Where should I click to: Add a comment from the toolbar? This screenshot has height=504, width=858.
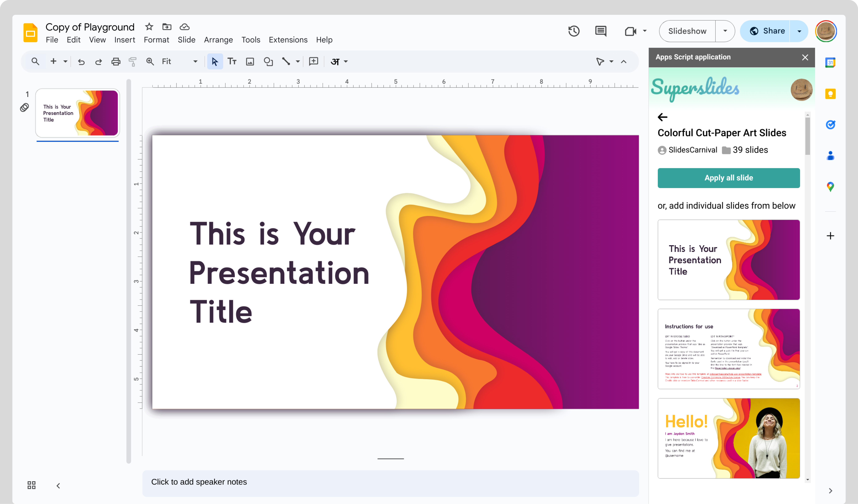click(x=313, y=61)
